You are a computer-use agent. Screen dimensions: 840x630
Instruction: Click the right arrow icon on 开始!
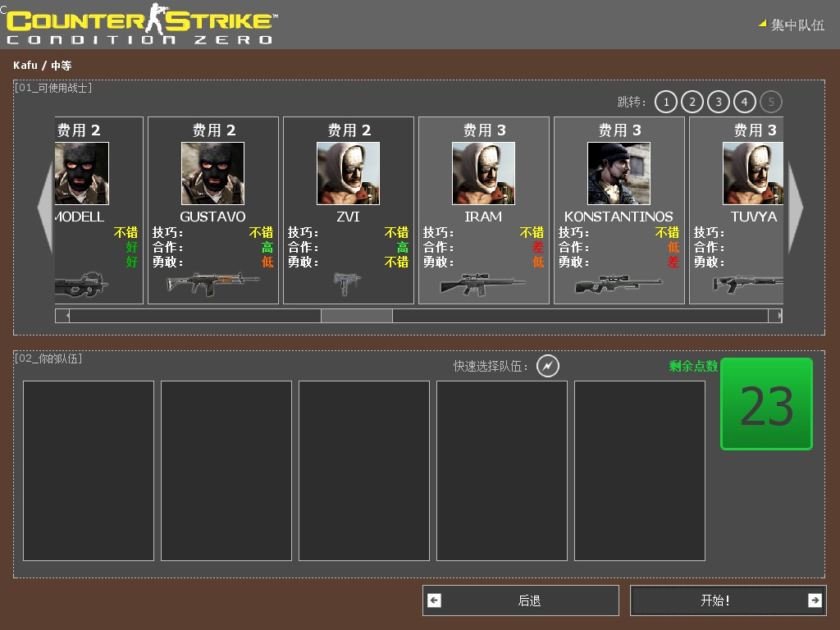[815, 600]
